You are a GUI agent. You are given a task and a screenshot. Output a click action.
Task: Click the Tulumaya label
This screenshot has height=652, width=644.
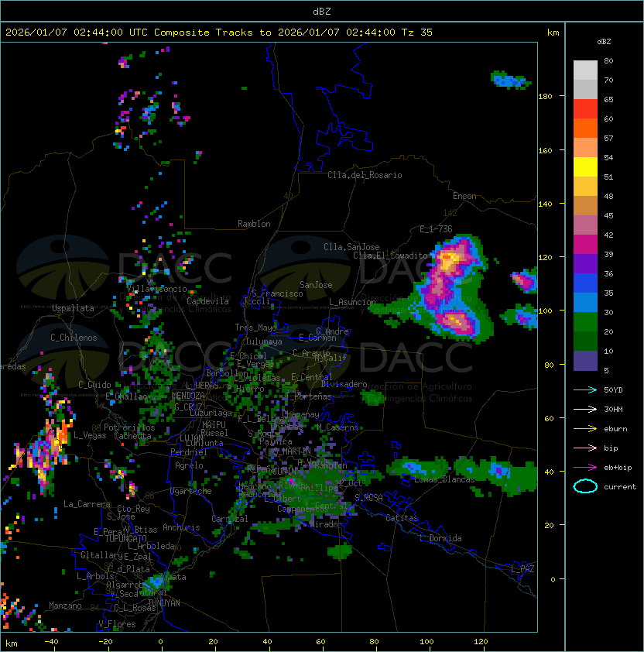click(264, 341)
